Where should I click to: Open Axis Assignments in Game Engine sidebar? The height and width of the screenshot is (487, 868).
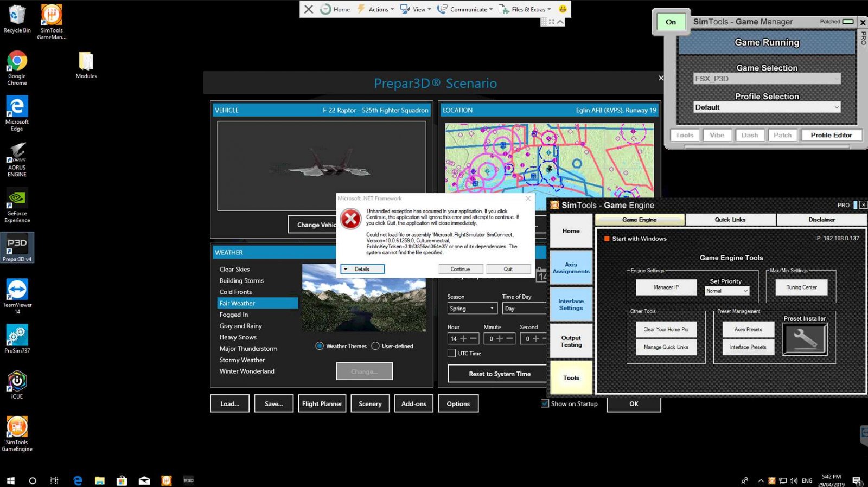(571, 268)
